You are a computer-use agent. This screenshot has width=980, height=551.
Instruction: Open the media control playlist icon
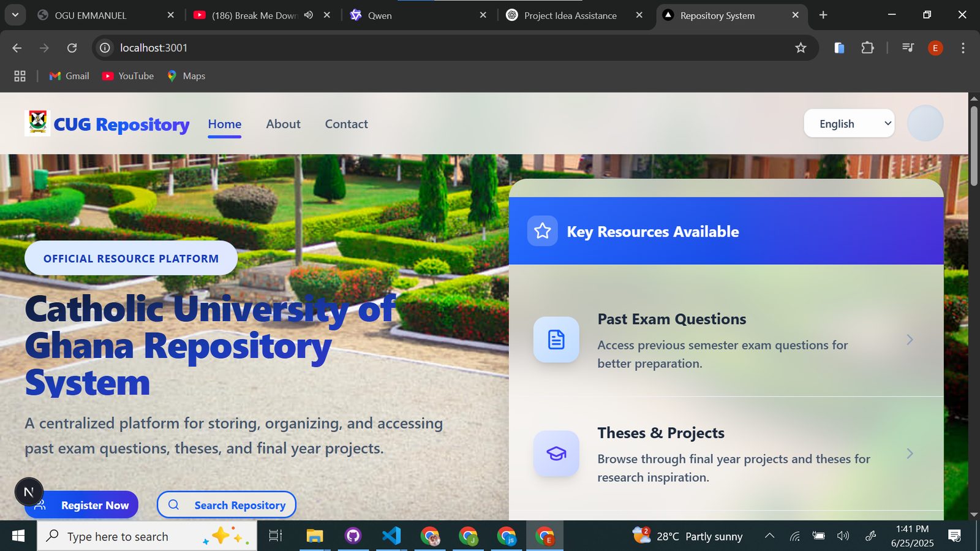[x=908, y=48]
